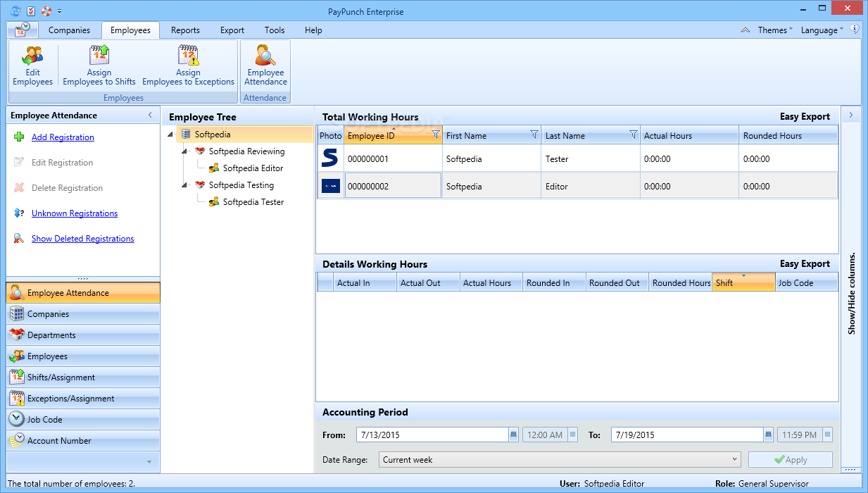Click the From date input field
Viewport: 868px width, 493px height.
tap(432, 435)
